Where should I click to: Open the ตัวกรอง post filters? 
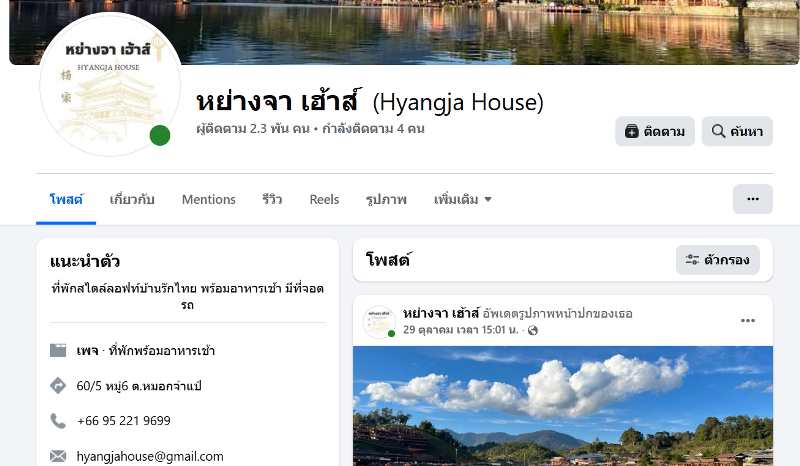(717, 260)
